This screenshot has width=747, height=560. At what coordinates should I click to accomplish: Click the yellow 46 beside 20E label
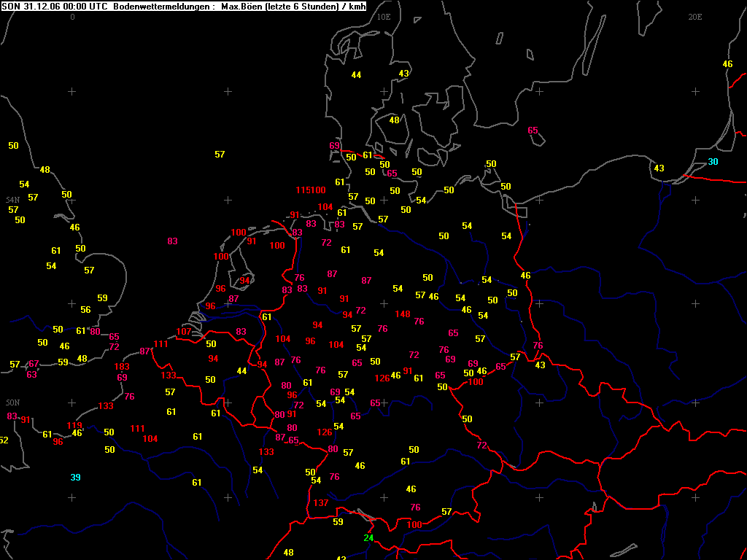click(x=727, y=64)
